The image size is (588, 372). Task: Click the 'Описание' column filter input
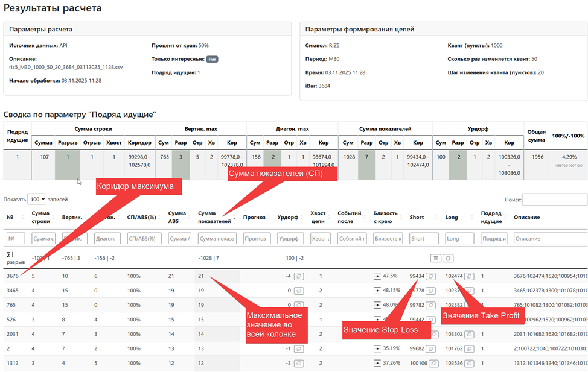pos(549,239)
